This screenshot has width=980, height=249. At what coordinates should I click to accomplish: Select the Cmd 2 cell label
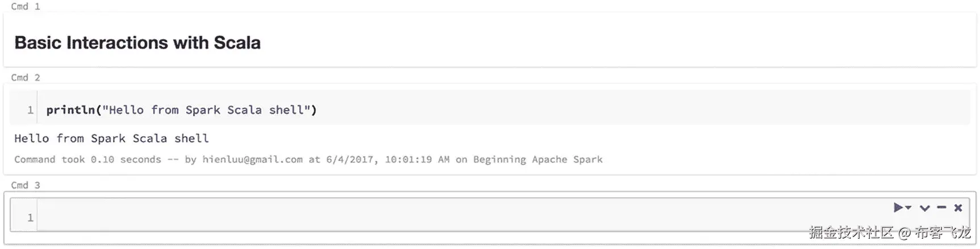pos(26,78)
